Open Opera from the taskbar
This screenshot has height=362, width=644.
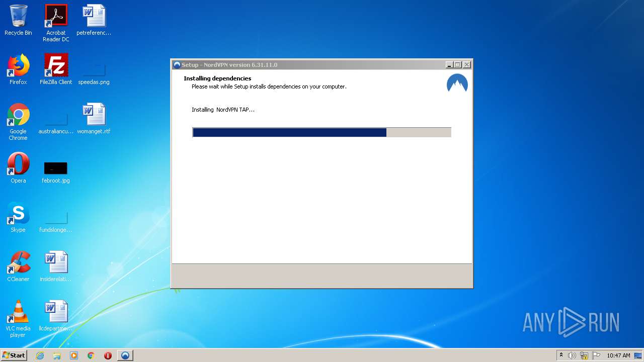click(108, 355)
